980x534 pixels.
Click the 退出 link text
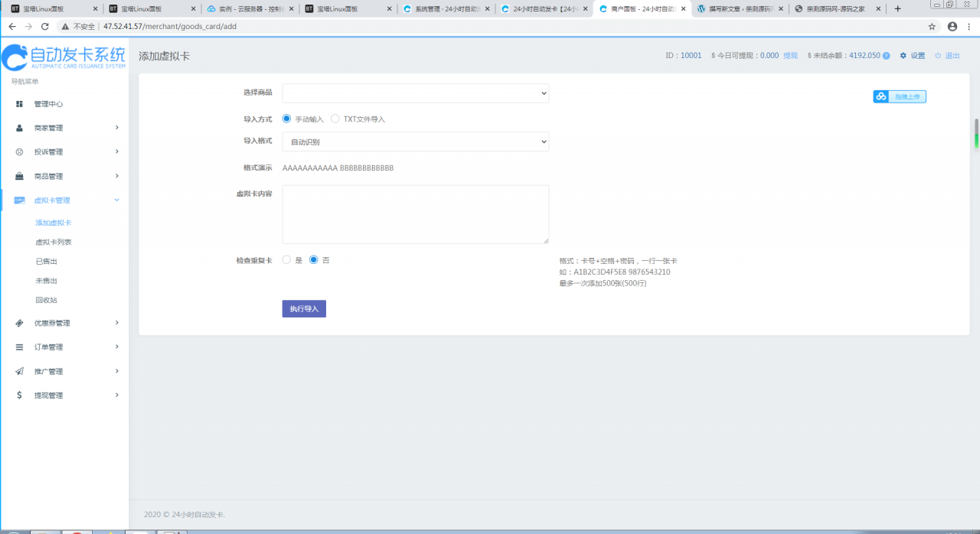click(x=952, y=56)
